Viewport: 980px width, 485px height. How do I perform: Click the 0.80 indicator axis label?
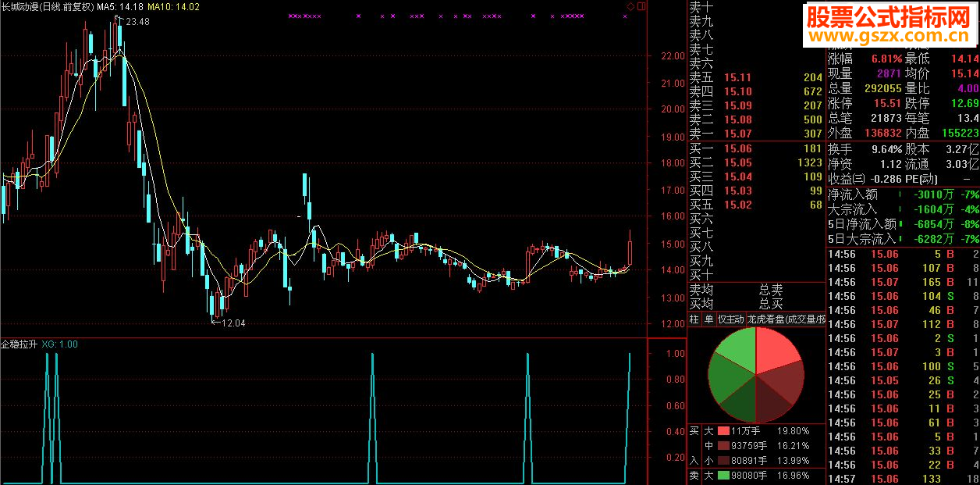click(676, 380)
